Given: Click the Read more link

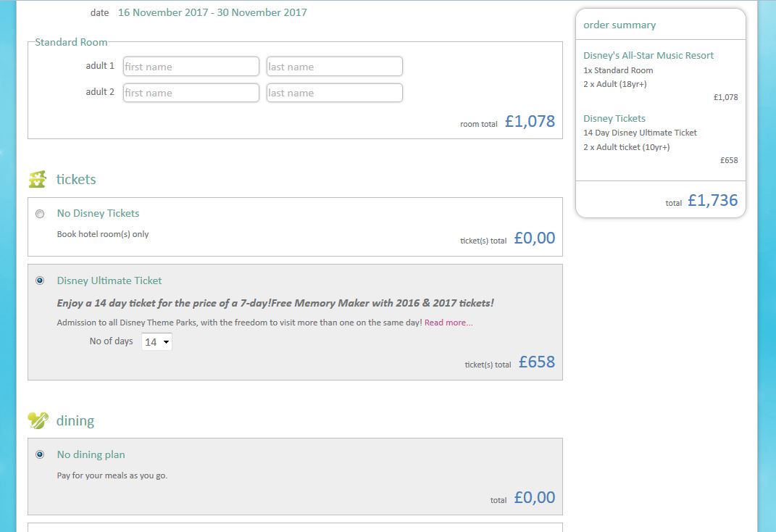Looking at the screenshot, I should [x=449, y=323].
